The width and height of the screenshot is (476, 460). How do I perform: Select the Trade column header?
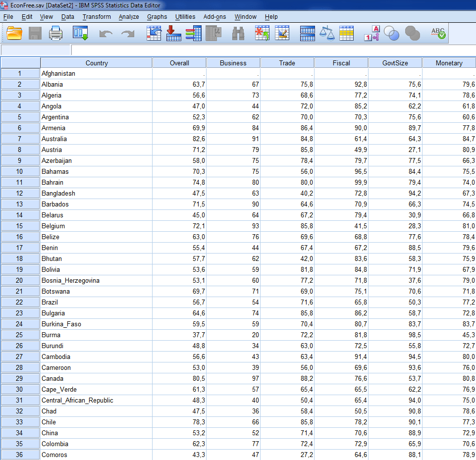coord(287,63)
